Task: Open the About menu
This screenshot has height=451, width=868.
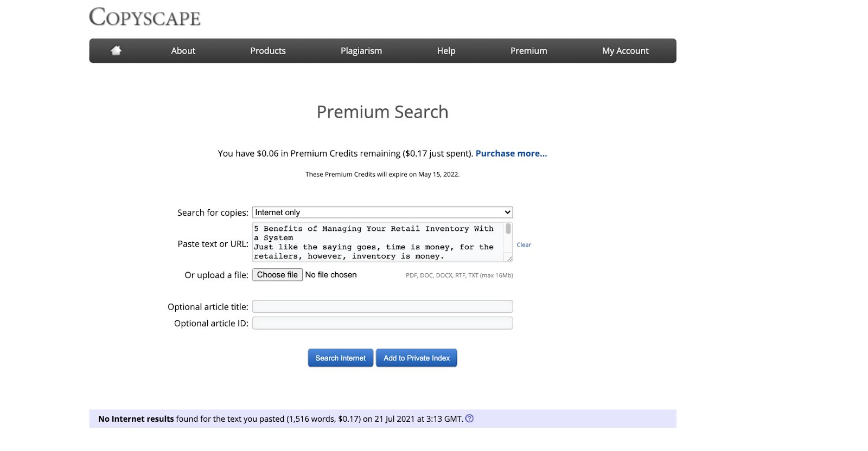Action: click(x=183, y=50)
